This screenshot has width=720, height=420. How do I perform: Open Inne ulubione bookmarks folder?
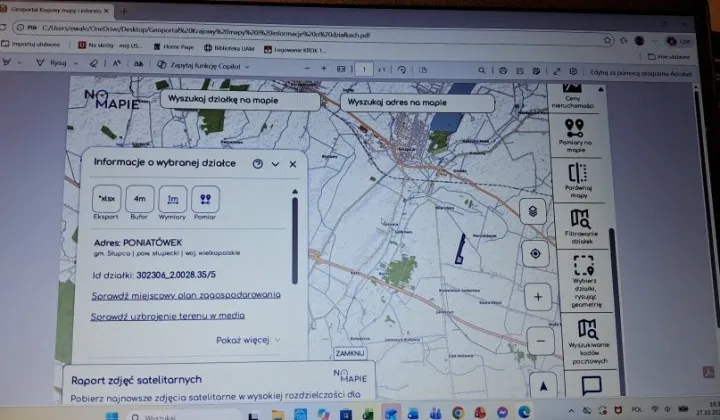coord(669,56)
